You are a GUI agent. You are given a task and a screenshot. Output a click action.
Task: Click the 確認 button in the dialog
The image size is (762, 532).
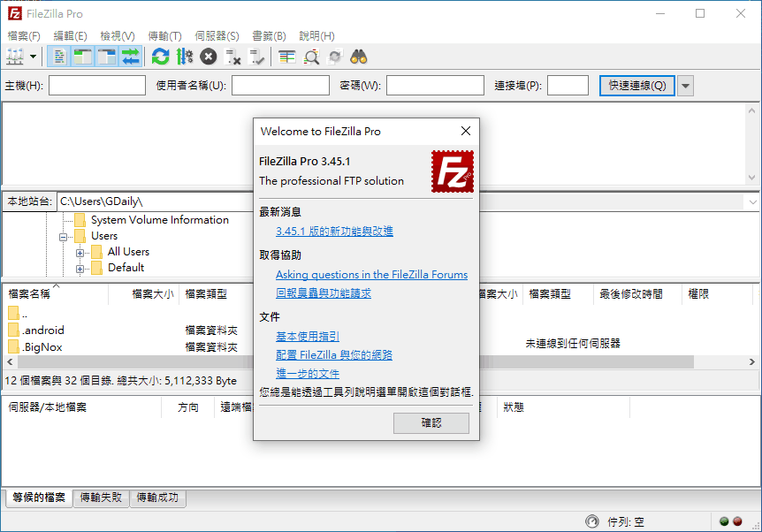431,423
